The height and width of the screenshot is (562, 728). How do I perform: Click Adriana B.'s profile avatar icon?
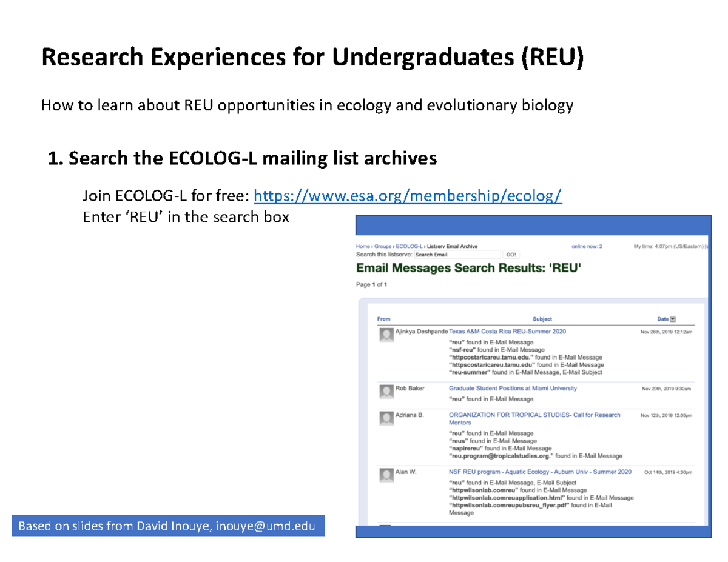click(386, 418)
